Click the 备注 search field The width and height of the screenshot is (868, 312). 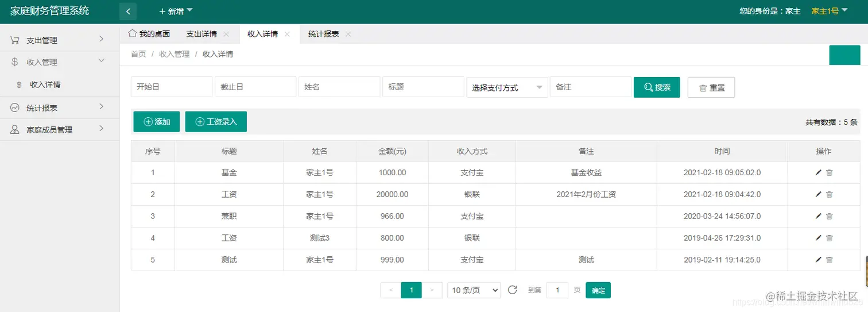click(591, 87)
